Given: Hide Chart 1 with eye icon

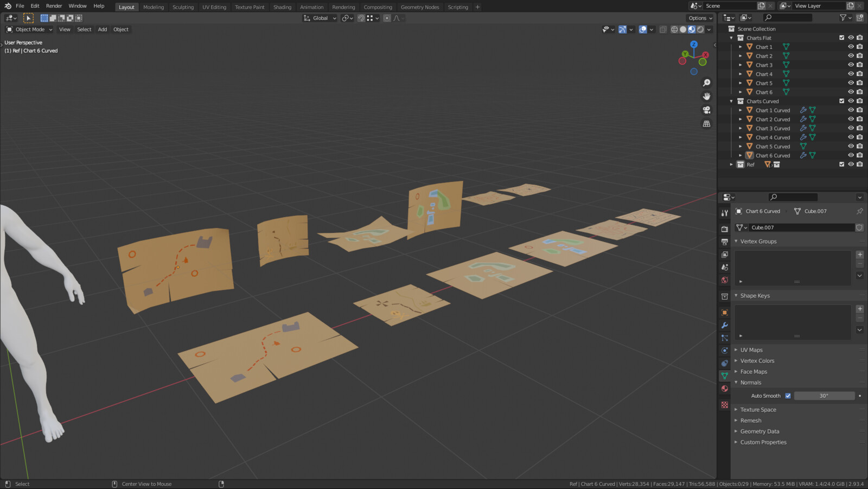Looking at the screenshot, I should click(x=851, y=47).
